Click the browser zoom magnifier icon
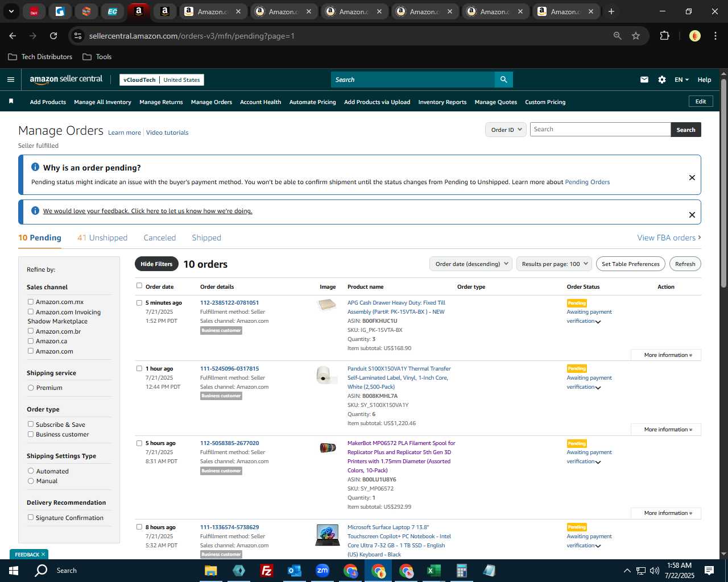Viewport: 728px width, 582px height. [x=618, y=36]
